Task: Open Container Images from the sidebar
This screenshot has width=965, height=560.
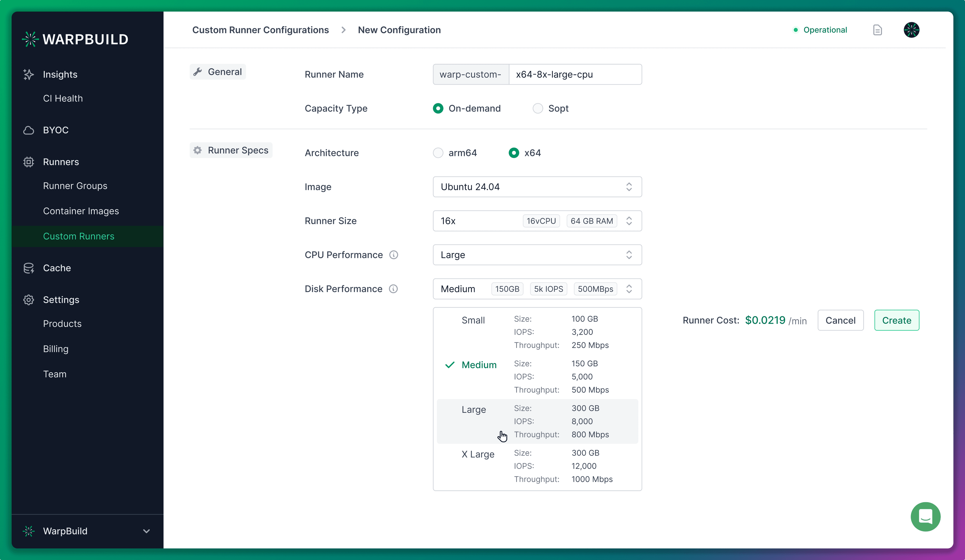Action: tap(81, 211)
